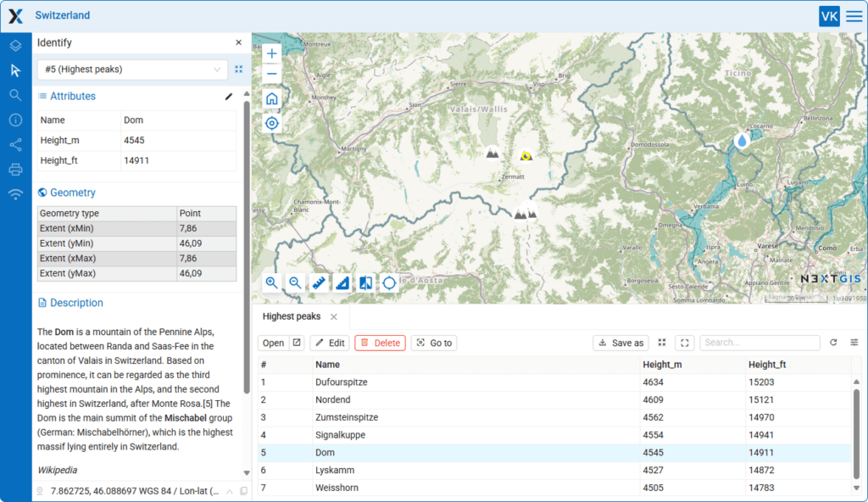
Task: Return to the initial map extent home button
Action: coord(272,99)
